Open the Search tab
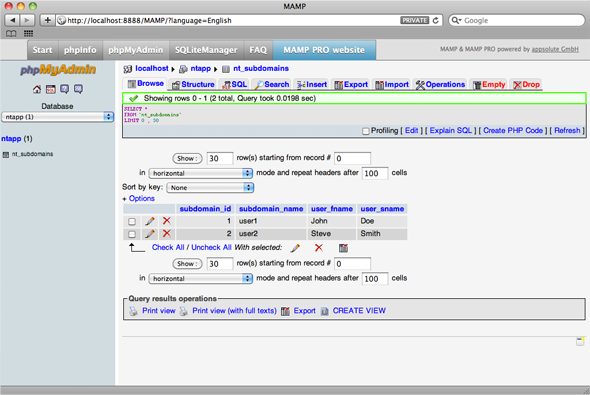The width and height of the screenshot is (590, 395). (x=272, y=84)
